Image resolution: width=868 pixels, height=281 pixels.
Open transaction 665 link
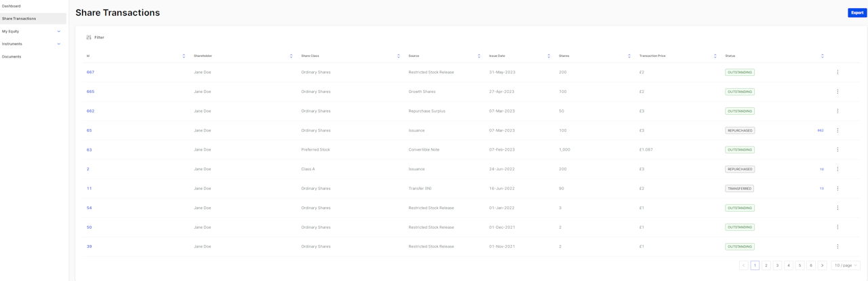(90, 92)
